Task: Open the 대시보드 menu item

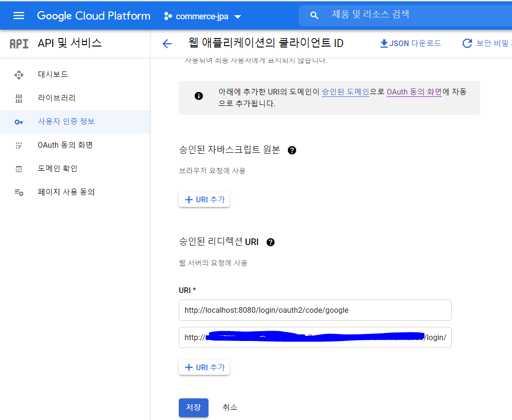Action: 75,74
